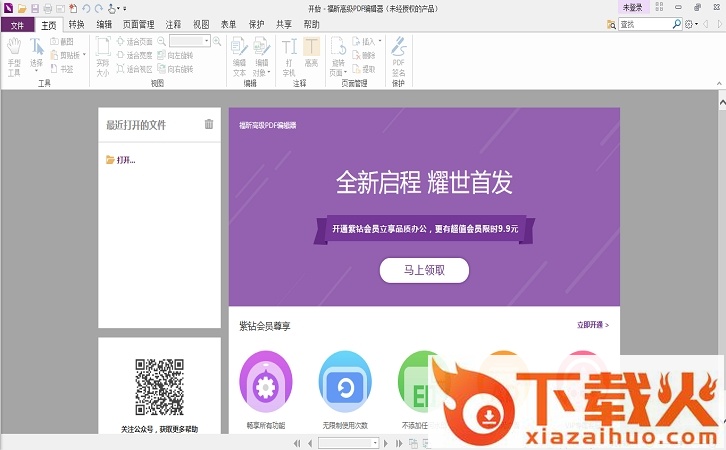
Task: Expand the Insert (插入) dropdown
Action: [x=380, y=41]
